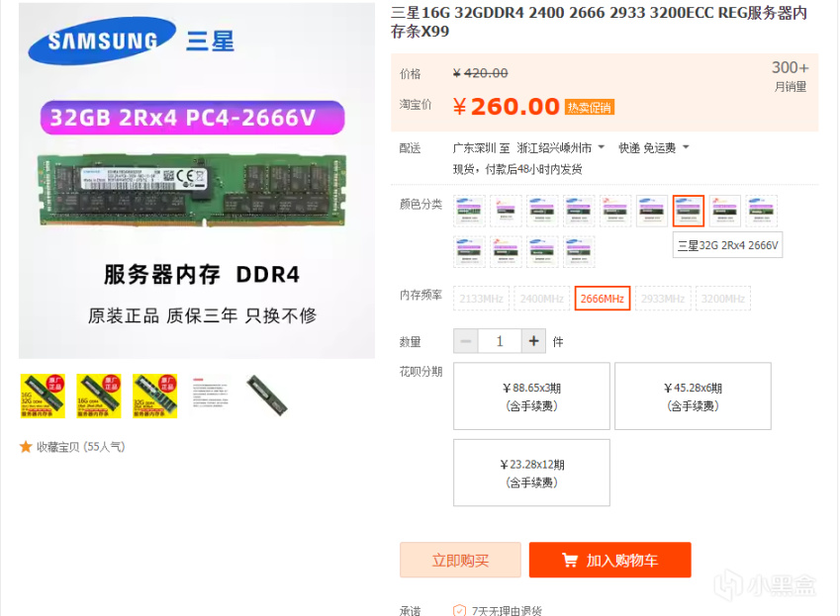Image resolution: width=840 pixels, height=616 pixels.
Task: Click the plus quantity button
Action: point(533,341)
